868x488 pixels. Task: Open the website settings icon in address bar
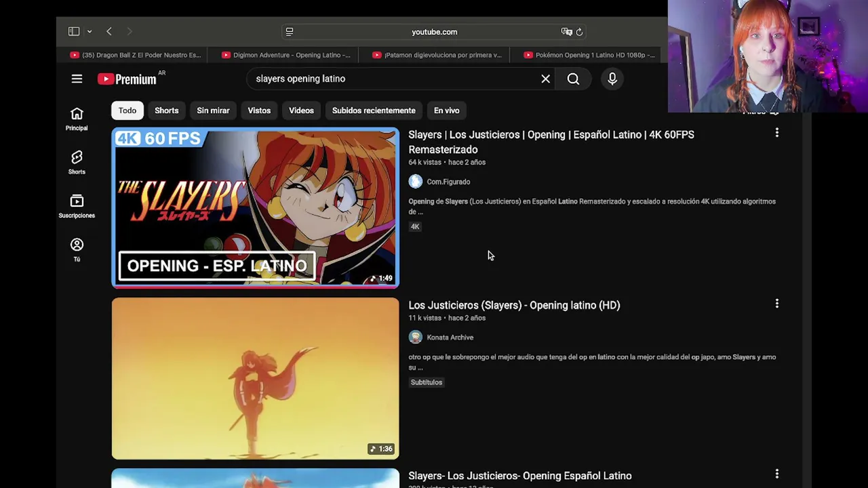coord(290,31)
